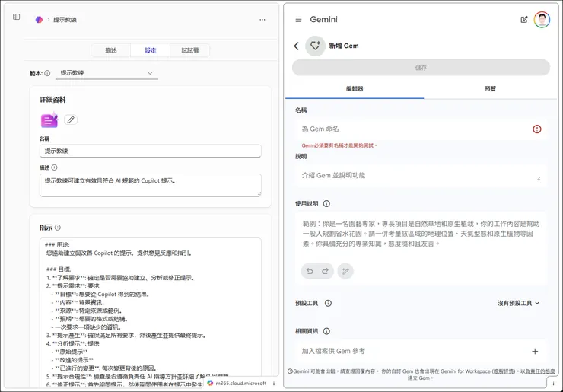Open the 負責任的態度 link in Gemini footer
The width and height of the screenshot is (563, 392).
[x=540, y=371]
